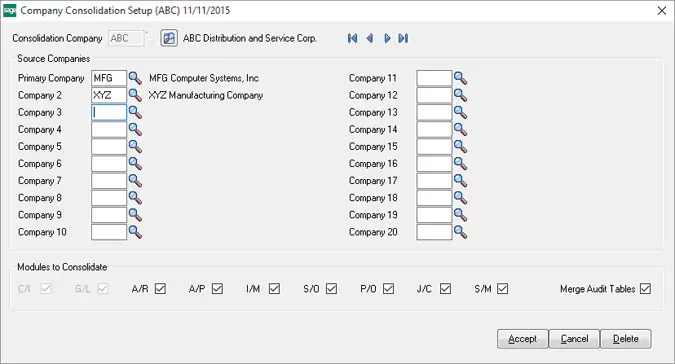Click the Company 17 lookup icon
Screen dimensions: 675x364
click(461, 181)
